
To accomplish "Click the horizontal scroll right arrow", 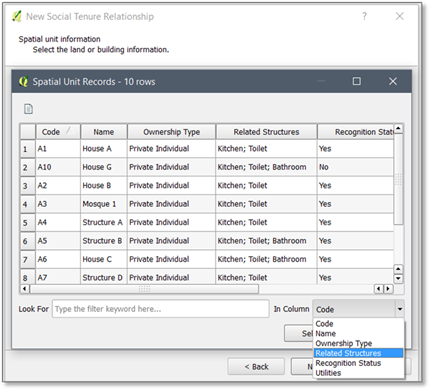I will pyautogui.click(x=388, y=289).
